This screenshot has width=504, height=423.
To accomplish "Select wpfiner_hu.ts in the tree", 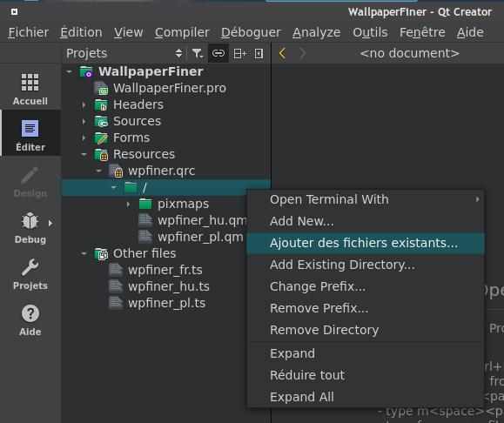I will (168, 286).
